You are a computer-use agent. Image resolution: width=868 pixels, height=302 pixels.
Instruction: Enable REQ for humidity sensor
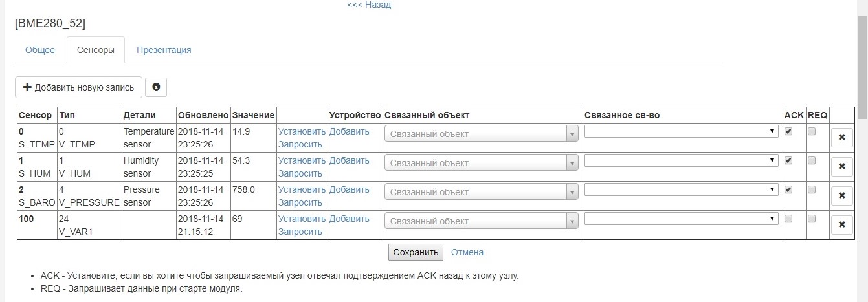(812, 160)
